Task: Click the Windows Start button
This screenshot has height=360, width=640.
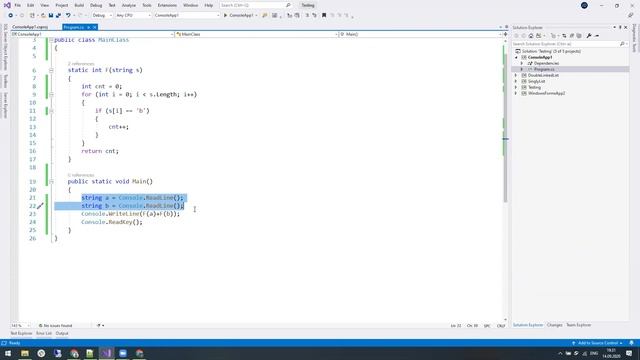Action: [x=8, y=353]
